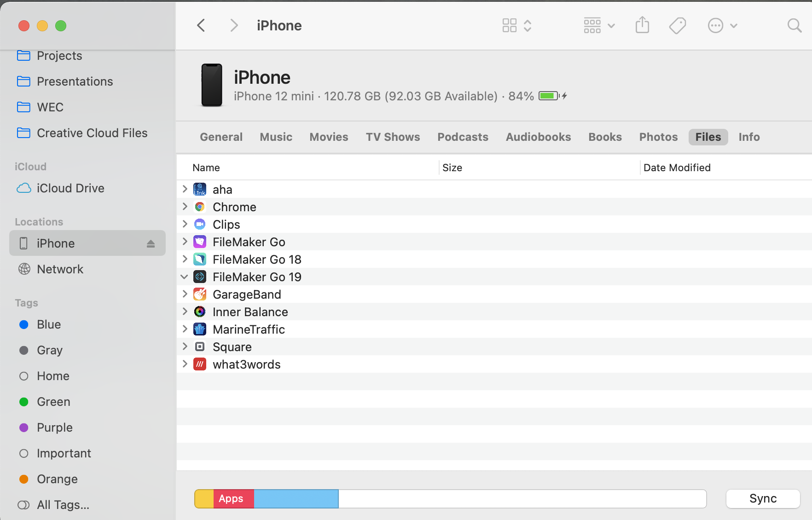Screen dimensions: 812x520
Task: Open iCloud Drive in sidebar
Action: tap(60, 188)
